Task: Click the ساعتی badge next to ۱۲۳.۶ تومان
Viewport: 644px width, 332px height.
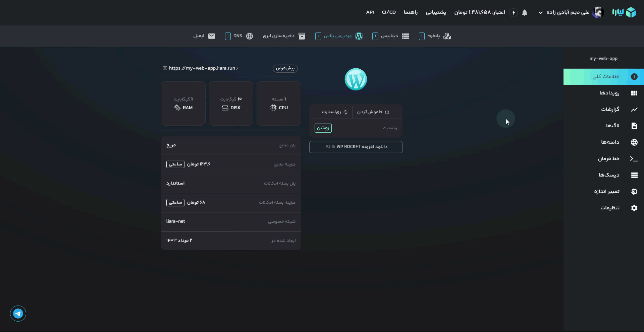Action: (x=175, y=164)
